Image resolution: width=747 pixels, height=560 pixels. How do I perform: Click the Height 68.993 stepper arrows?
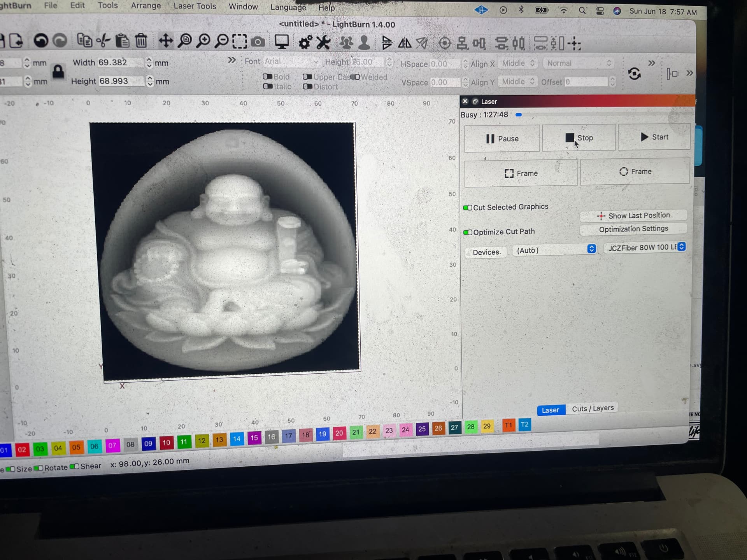[x=150, y=81]
